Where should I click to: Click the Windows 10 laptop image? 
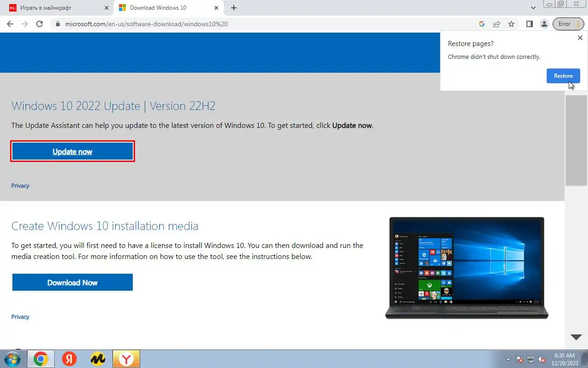click(x=467, y=268)
